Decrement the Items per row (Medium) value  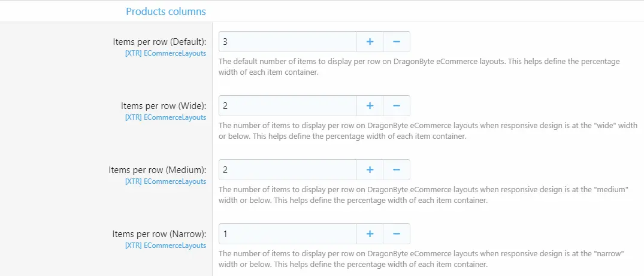(x=396, y=170)
